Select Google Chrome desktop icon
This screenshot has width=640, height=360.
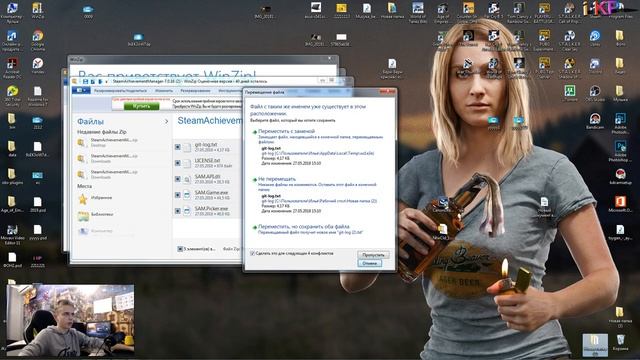tap(38, 40)
